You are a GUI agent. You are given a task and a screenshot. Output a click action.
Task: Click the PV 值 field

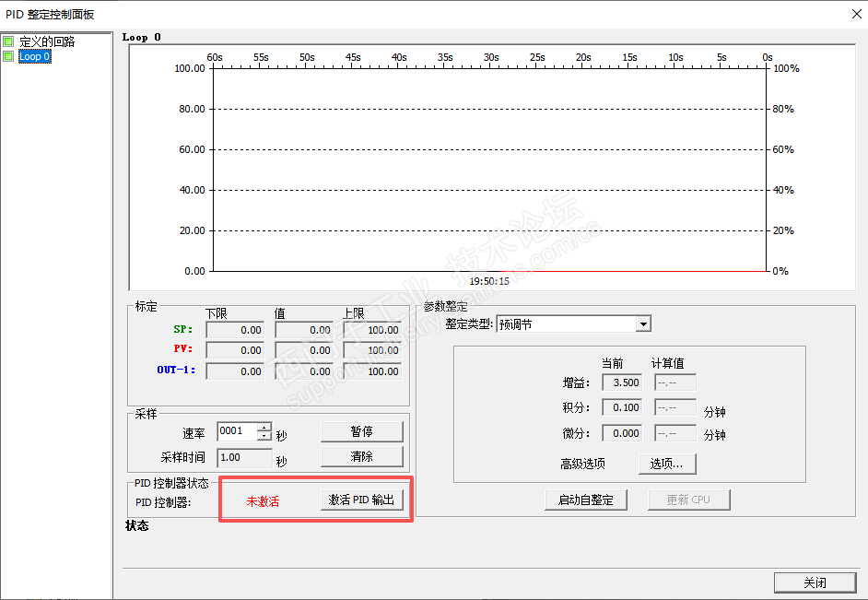coord(304,350)
